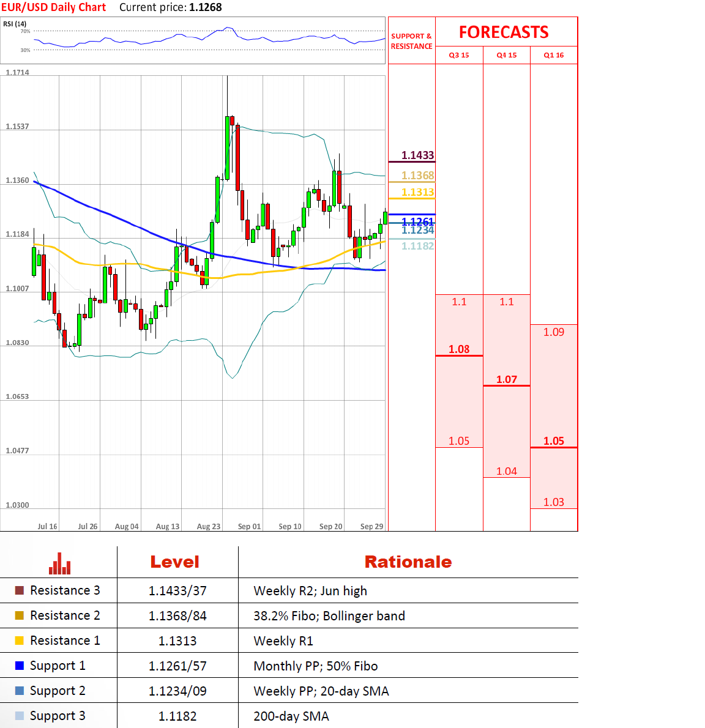
Task: Select the Q3 15 forecast column header
Action: (x=459, y=55)
